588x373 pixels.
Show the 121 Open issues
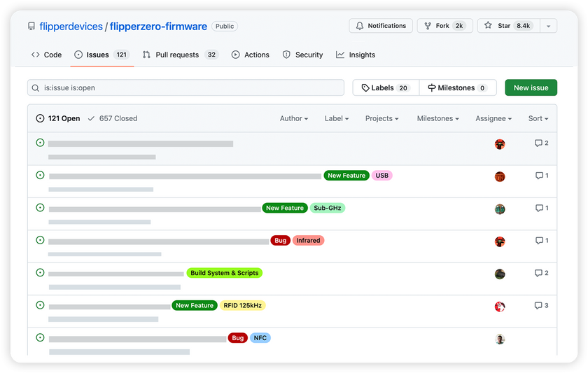tap(58, 118)
